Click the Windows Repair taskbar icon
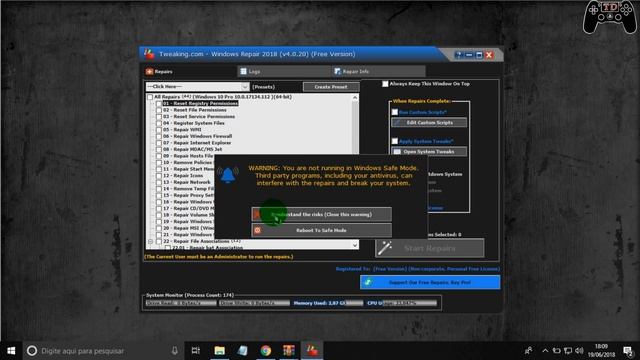This screenshot has height=360, width=640. pyautogui.click(x=312, y=351)
